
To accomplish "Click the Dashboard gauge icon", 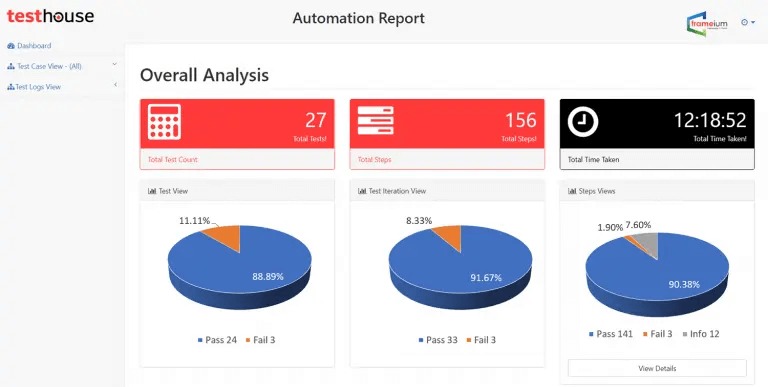I will (x=11, y=46).
